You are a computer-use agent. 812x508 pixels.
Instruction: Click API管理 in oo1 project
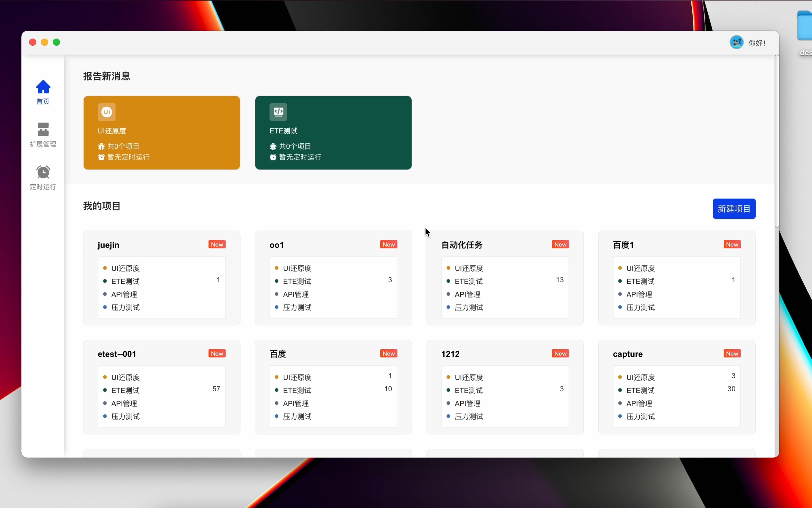tap(296, 295)
